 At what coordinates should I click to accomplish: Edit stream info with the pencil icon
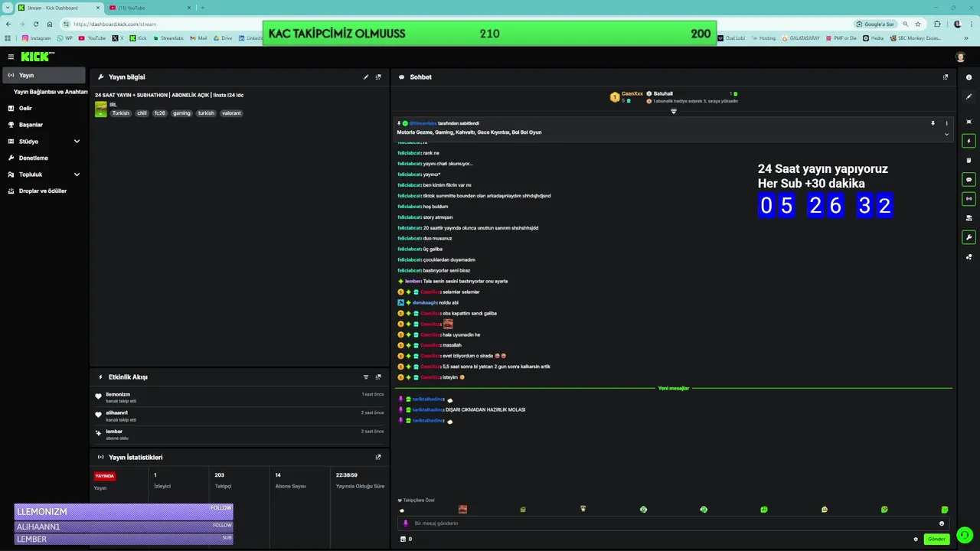click(366, 77)
